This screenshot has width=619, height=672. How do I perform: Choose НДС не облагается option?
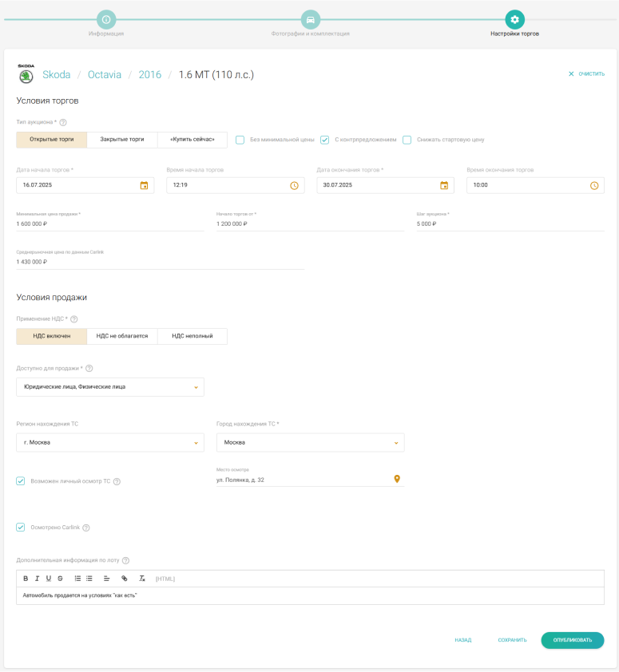(x=122, y=336)
